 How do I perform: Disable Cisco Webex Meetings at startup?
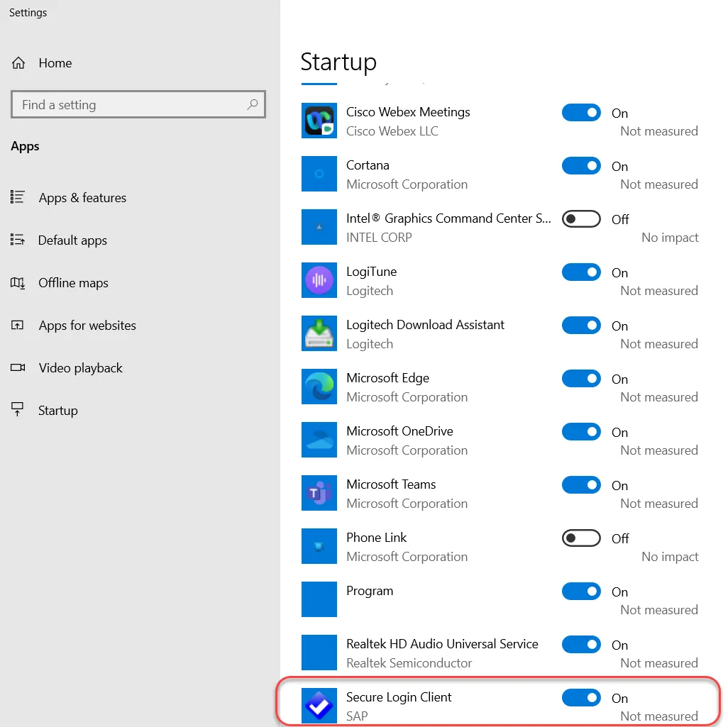point(581,113)
